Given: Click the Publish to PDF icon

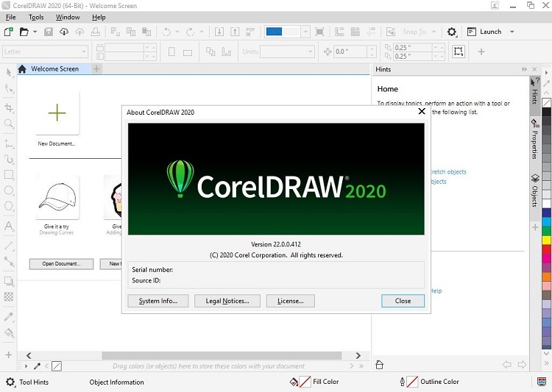Looking at the screenshot, I should [x=250, y=32].
